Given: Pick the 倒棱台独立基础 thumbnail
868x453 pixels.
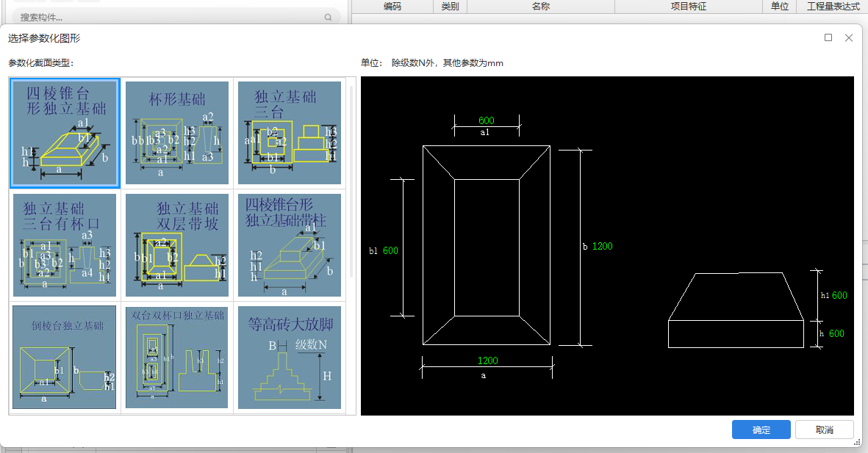Looking at the screenshot, I should tap(65, 358).
